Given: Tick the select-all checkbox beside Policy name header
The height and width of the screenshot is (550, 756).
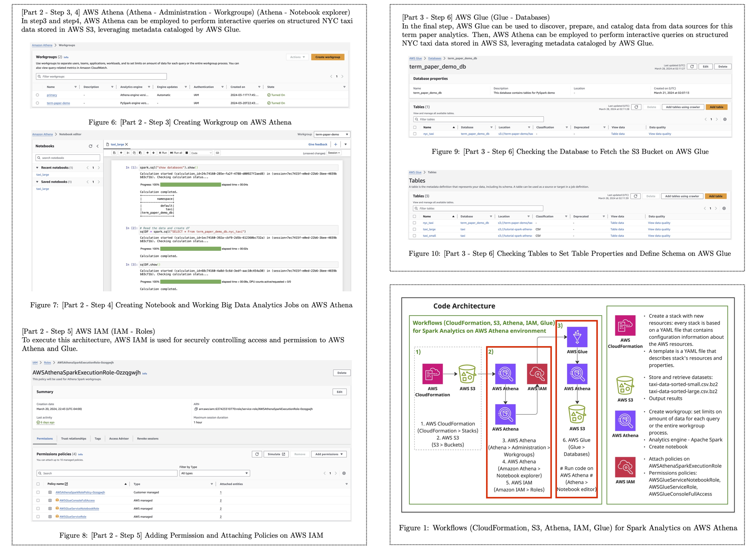Looking at the screenshot, I should 38,484.
